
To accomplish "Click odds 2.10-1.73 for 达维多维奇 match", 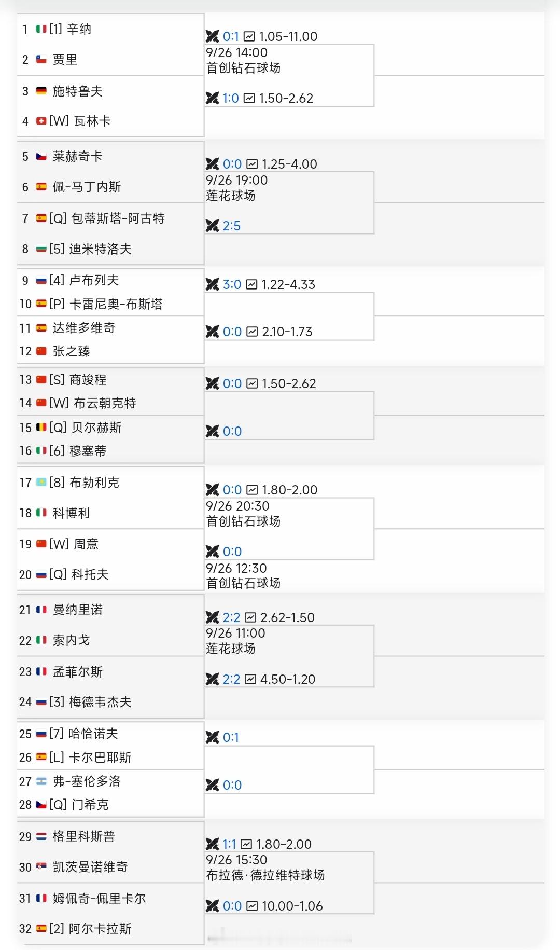I will tap(287, 332).
